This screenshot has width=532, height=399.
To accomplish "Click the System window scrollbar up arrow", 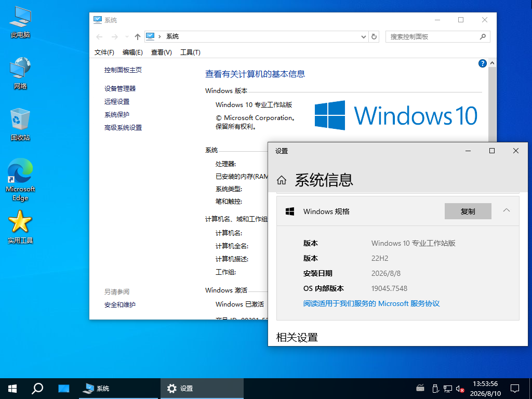I will click(x=492, y=63).
